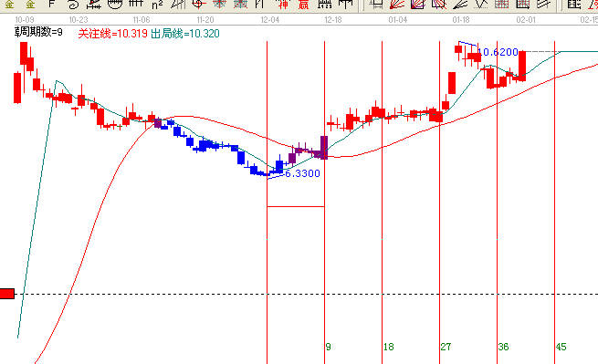Choose the fan-in-box purple and red tool
The image size is (598, 364).
pyautogui.click(x=418, y=5)
